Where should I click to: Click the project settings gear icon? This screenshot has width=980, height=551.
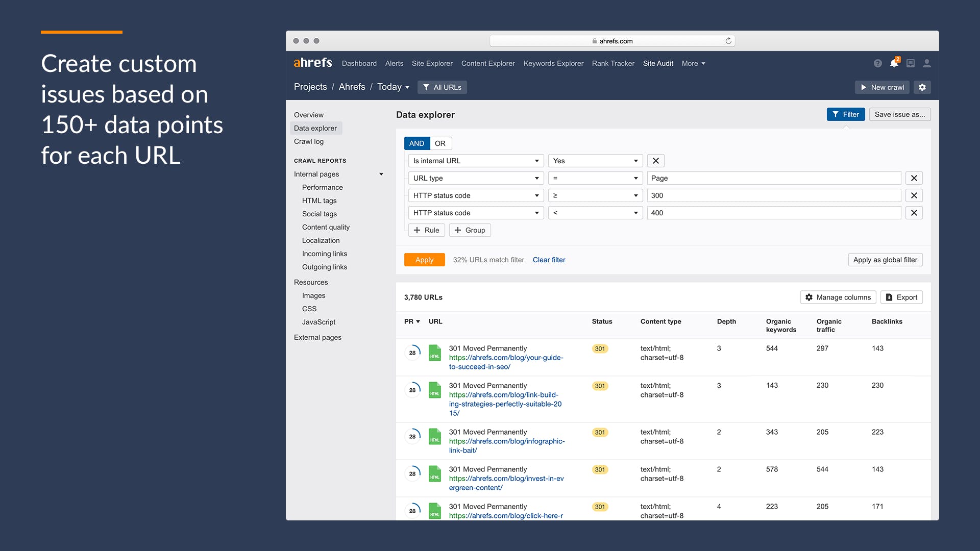click(922, 87)
